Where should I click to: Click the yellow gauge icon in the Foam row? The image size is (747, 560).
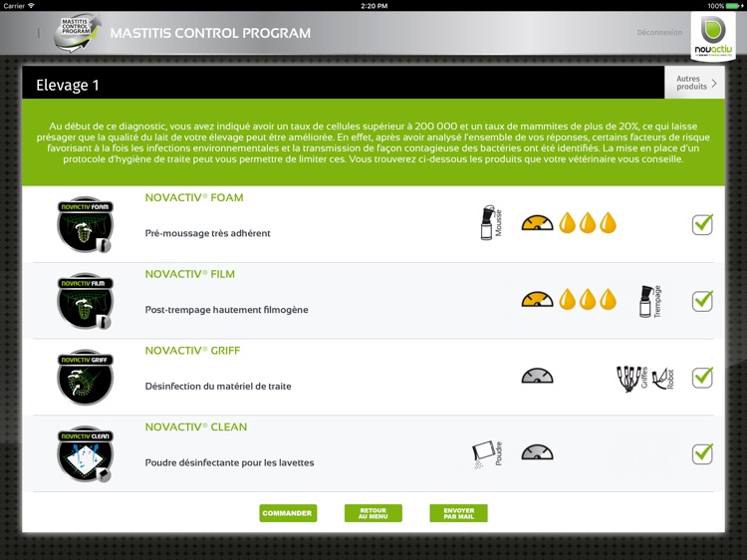click(537, 222)
